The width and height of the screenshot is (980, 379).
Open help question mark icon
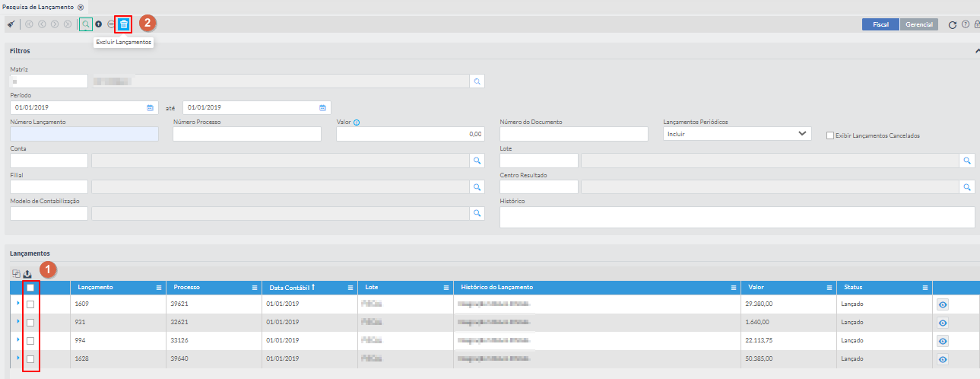tap(966, 25)
